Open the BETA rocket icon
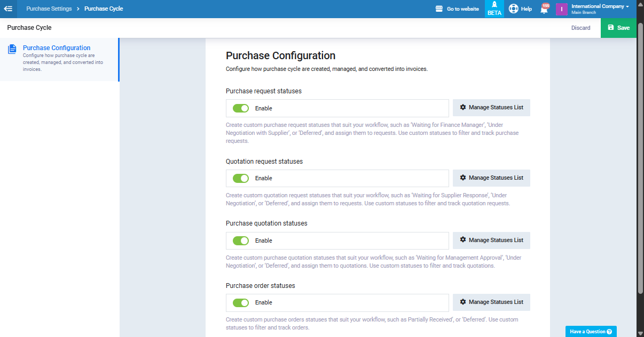Screen dimensions: 644x337 point(494,5)
